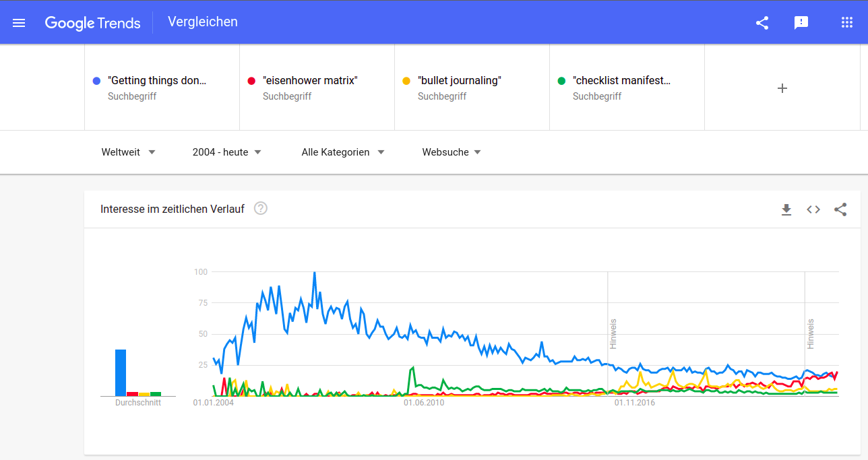
Task: Select the 'Vergleichen' page title
Action: click(202, 22)
